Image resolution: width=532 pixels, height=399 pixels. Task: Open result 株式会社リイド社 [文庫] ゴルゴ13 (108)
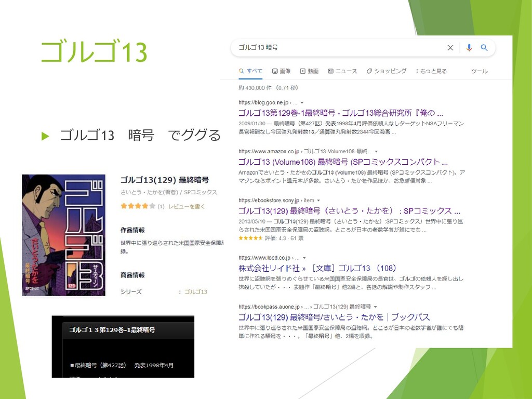click(317, 269)
